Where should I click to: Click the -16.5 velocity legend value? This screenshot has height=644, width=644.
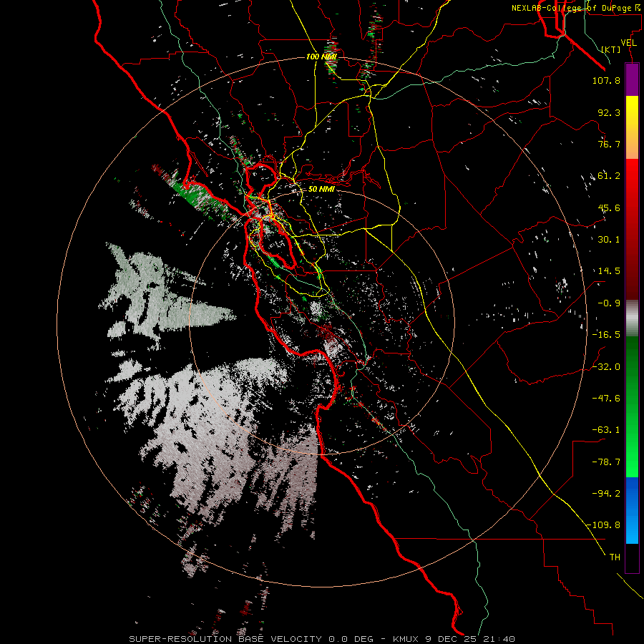pos(606,335)
